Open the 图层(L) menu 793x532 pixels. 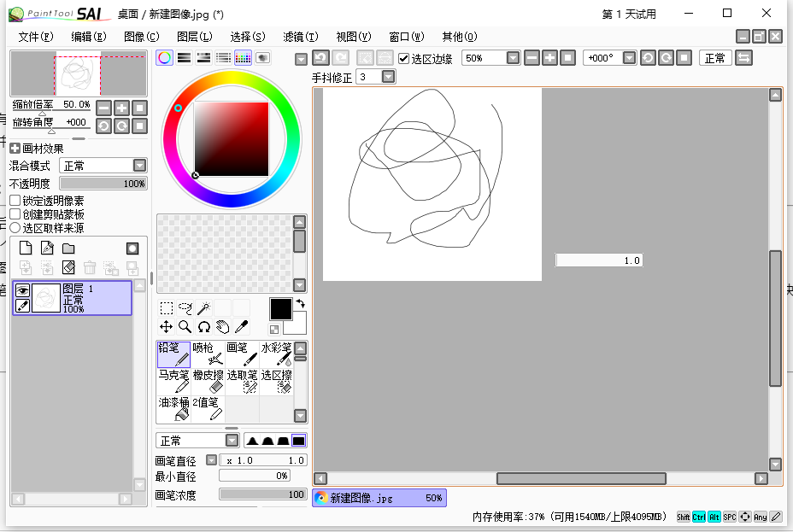pos(194,37)
